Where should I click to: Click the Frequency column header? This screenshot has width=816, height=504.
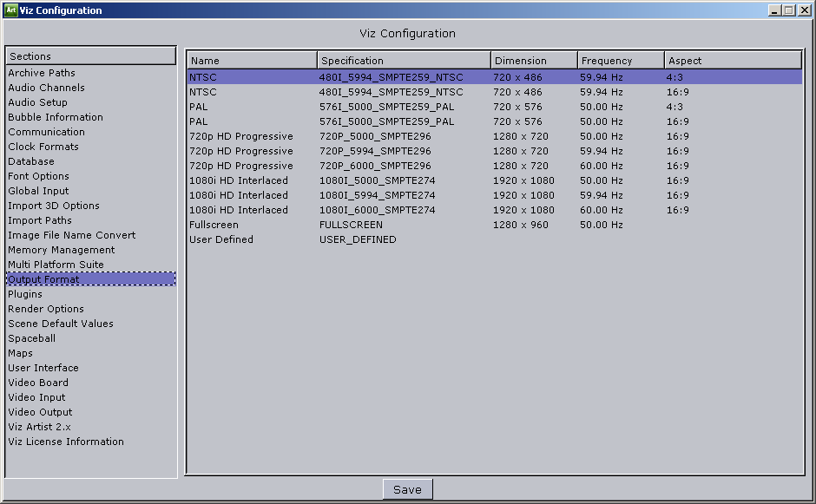(x=621, y=61)
